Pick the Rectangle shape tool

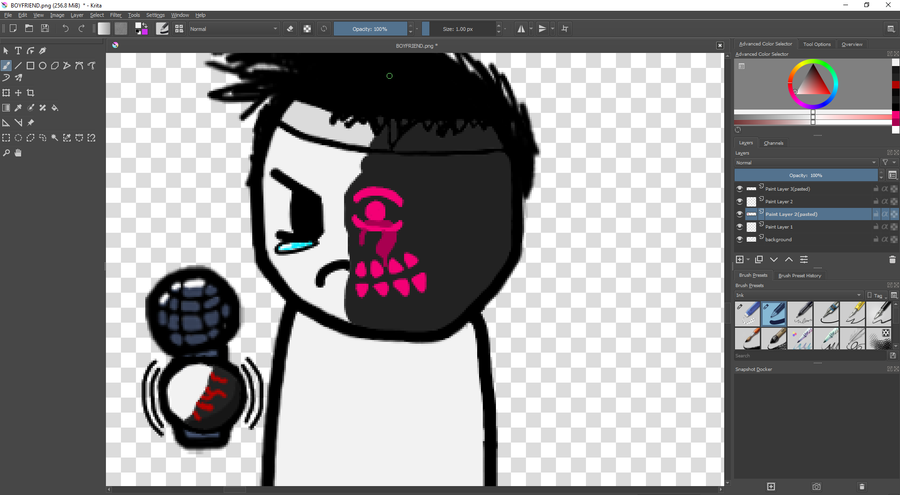(30, 65)
